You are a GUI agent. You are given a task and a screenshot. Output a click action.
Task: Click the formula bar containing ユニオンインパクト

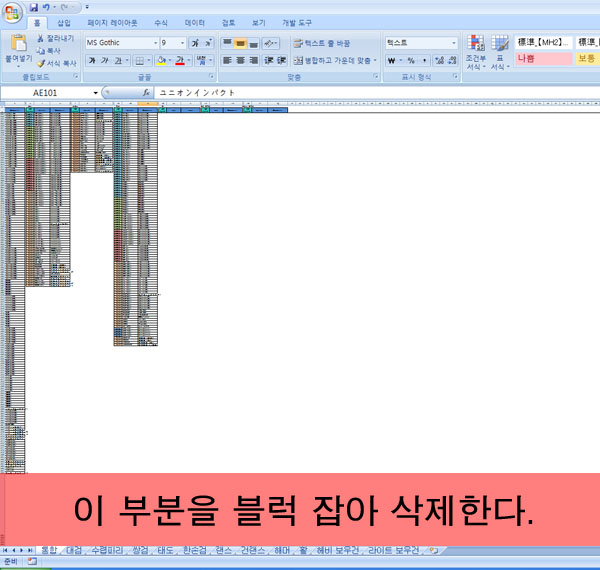coord(377,93)
